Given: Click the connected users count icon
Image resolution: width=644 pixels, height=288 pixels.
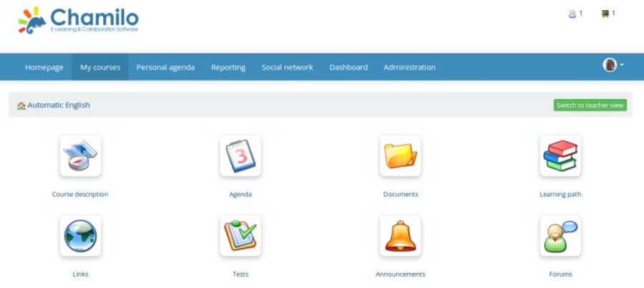Looking at the screenshot, I should [572, 14].
